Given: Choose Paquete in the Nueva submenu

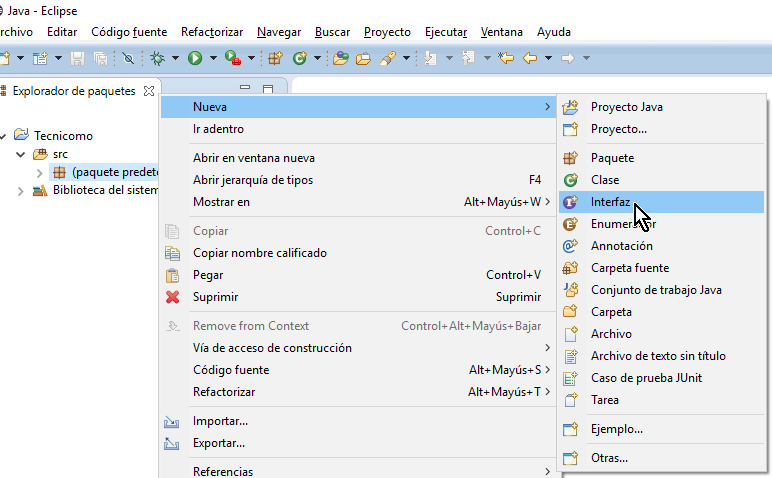Looking at the screenshot, I should [x=661, y=158].
